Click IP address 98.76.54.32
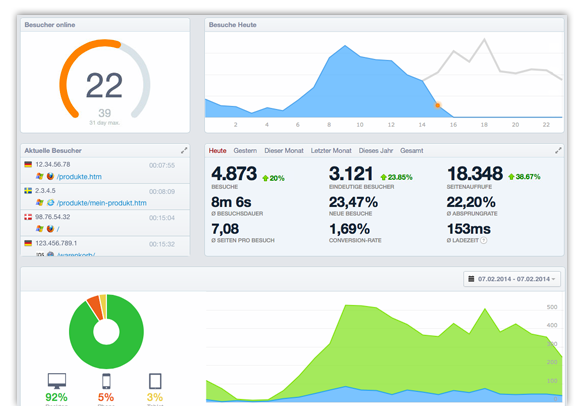 point(53,217)
